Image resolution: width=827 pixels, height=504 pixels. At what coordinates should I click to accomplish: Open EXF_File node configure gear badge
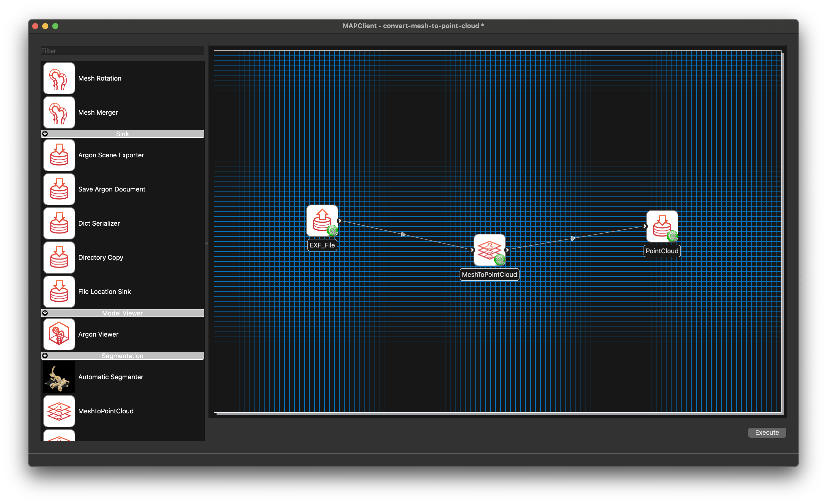click(332, 230)
